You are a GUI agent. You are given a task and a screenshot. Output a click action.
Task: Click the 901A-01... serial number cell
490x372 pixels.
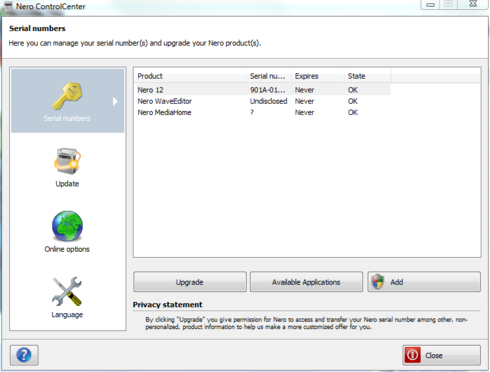(x=268, y=90)
